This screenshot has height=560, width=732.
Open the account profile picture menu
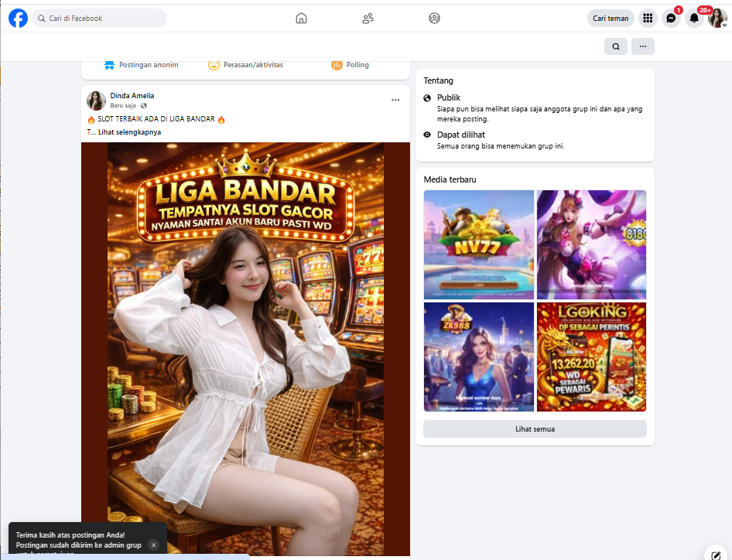pos(717,19)
